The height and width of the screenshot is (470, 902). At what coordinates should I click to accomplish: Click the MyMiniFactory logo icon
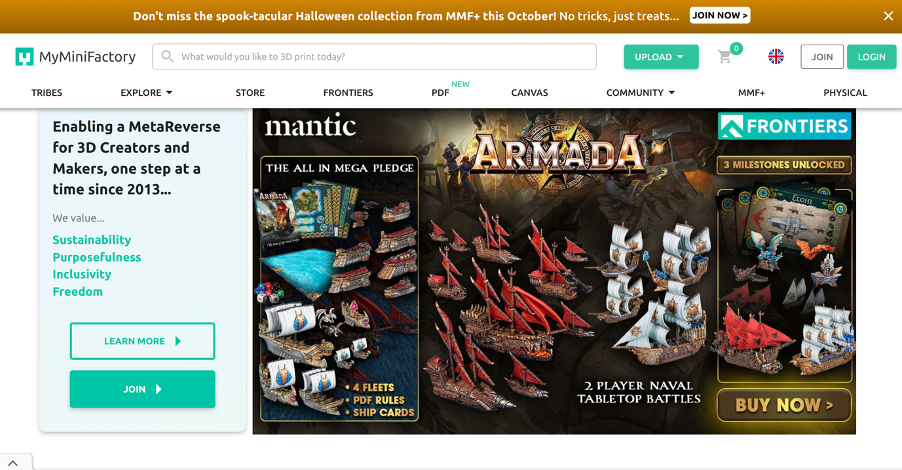click(x=24, y=56)
